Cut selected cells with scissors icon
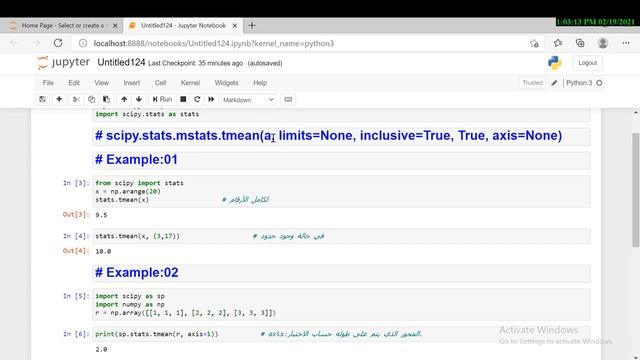This screenshot has width=640, height=360. [76, 99]
